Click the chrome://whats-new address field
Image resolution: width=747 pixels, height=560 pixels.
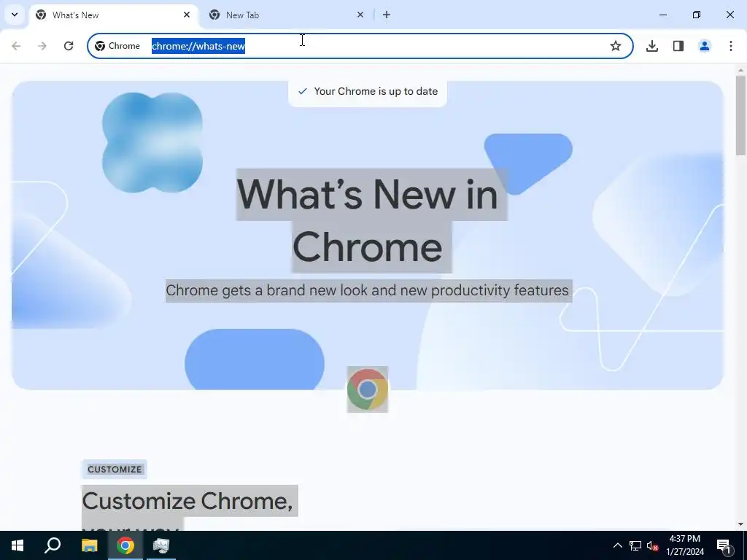tap(360, 46)
